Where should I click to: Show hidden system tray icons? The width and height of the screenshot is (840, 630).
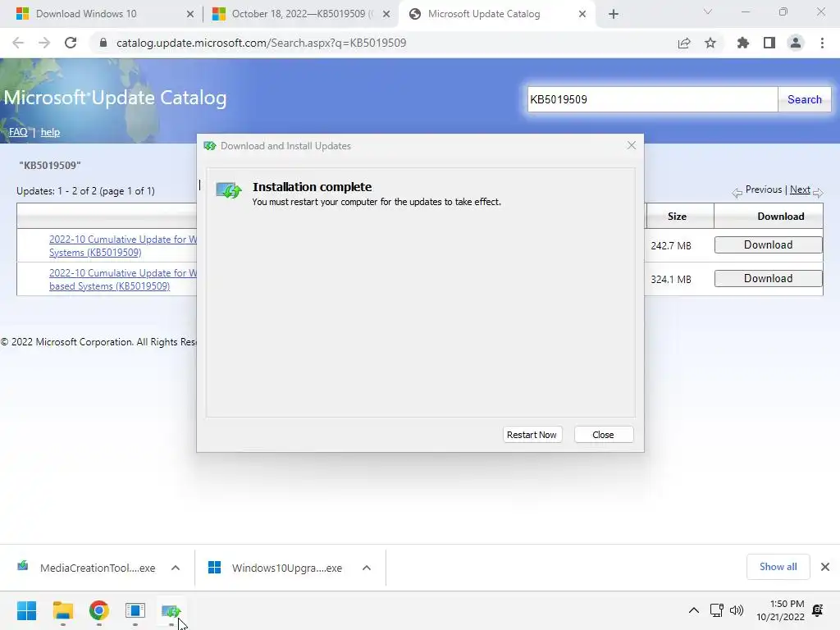(x=694, y=610)
